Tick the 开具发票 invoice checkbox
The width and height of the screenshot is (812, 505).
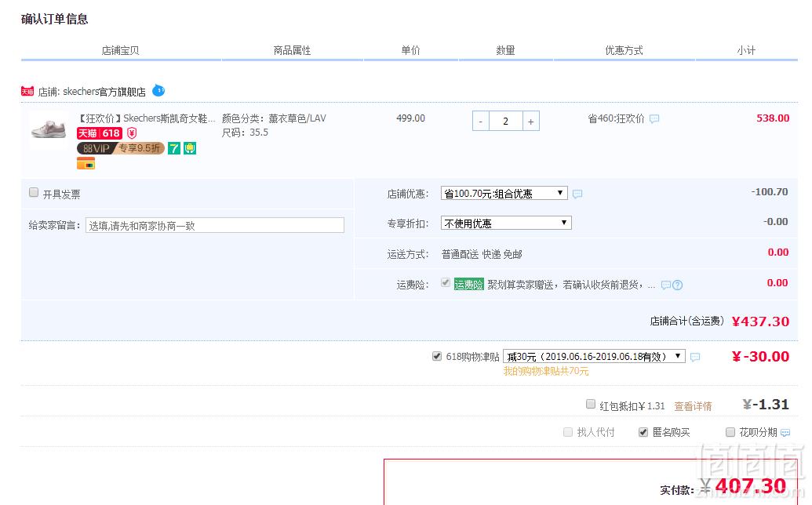pos(34,192)
